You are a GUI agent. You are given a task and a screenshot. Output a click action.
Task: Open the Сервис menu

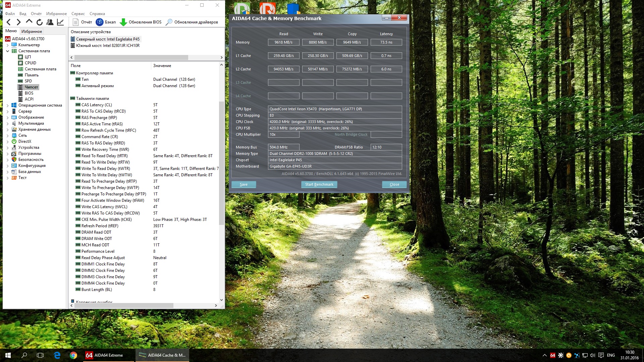pos(78,14)
